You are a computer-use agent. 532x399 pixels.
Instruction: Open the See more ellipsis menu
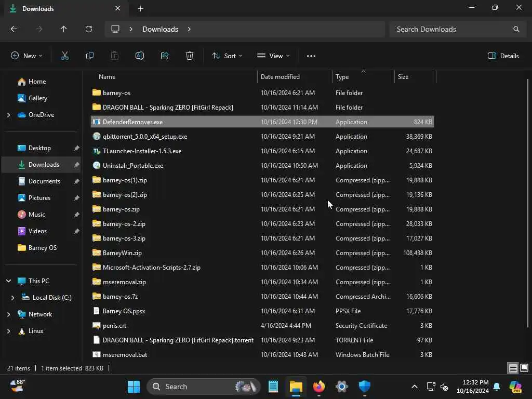311,56
